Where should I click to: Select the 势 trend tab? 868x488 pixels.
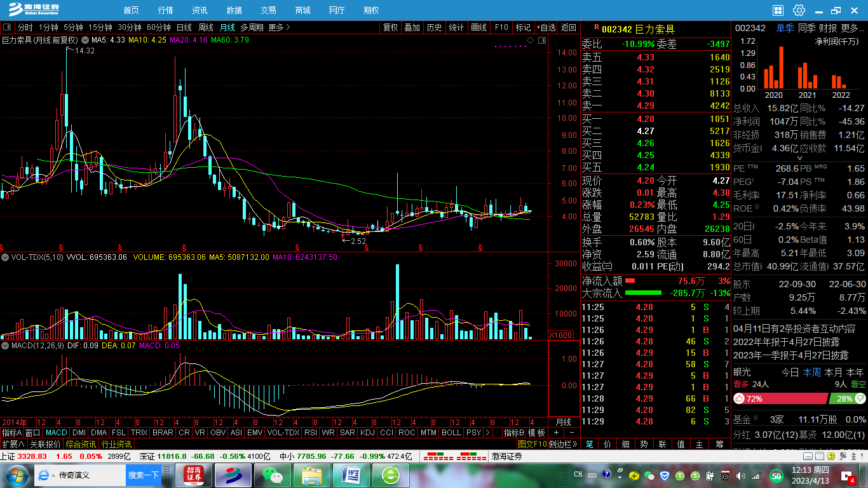click(644, 444)
